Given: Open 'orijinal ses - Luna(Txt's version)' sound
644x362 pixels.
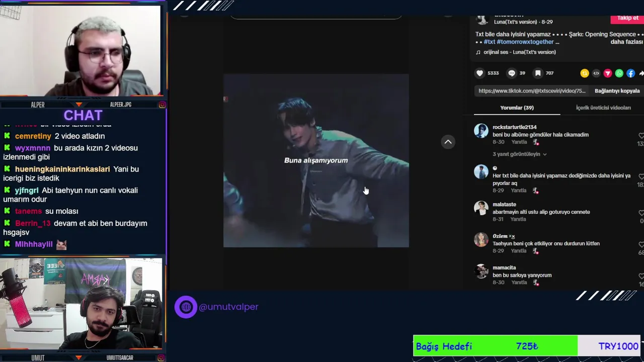Looking at the screenshot, I should pos(519,52).
